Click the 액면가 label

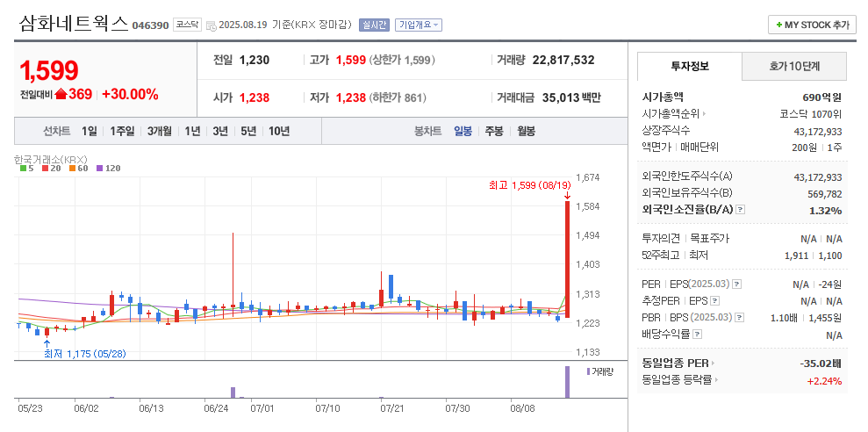[656, 147]
